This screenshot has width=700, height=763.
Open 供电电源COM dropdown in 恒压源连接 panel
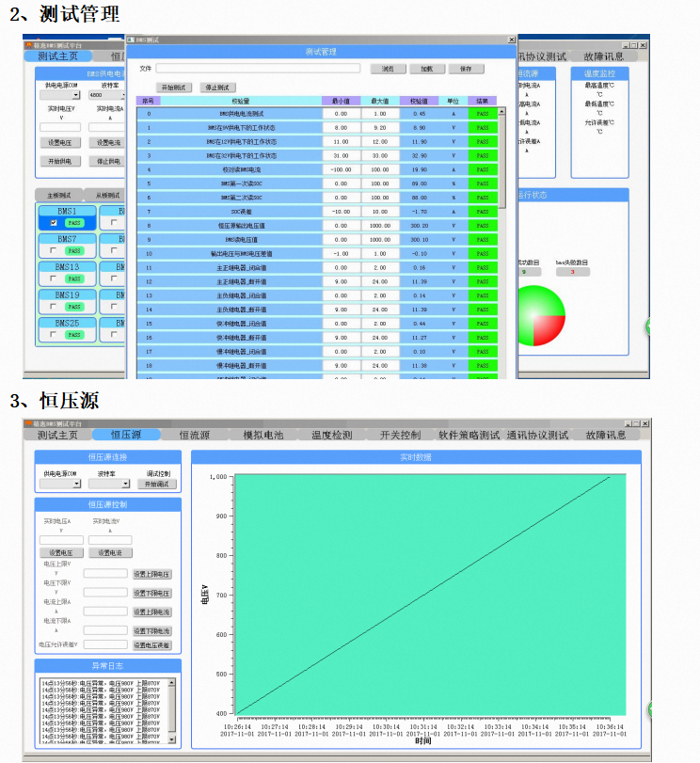coord(76,484)
